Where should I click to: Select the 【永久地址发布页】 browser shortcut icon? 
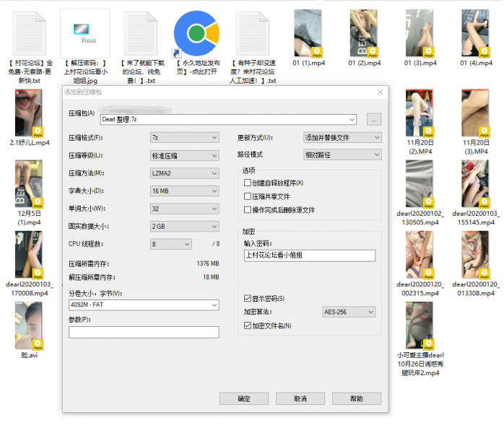pyautogui.click(x=196, y=33)
